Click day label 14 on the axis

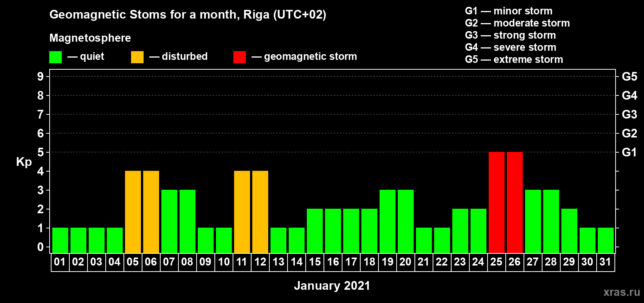pyautogui.click(x=296, y=262)
